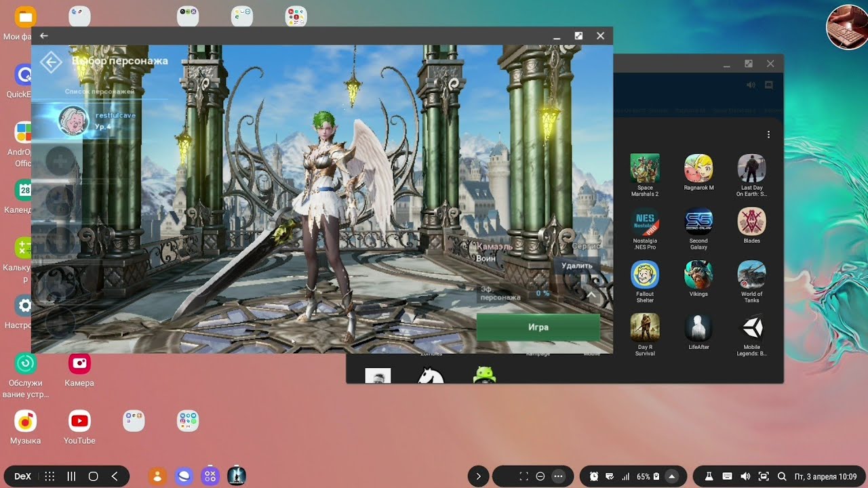Delete character with Удалить button
The image size is (868, 488).
click(x=577, y=266)
